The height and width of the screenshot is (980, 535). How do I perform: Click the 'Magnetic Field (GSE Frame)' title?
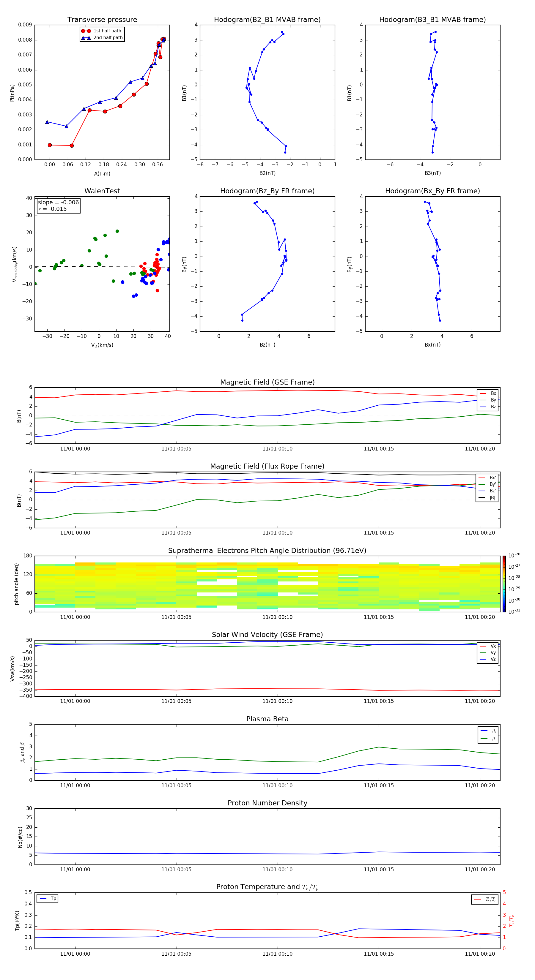click(x=267, y=382)
